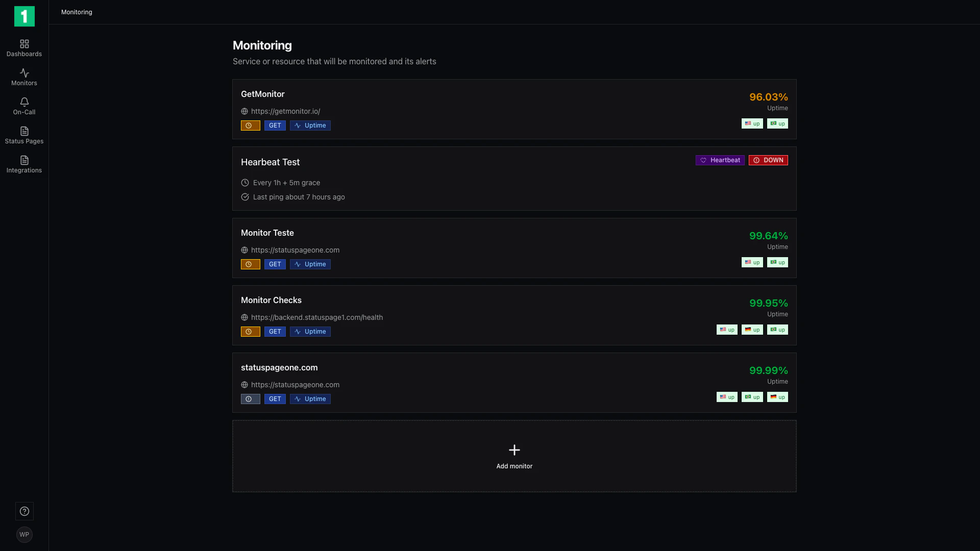Open Dashboards from the sidebar

tap(24, 48)
